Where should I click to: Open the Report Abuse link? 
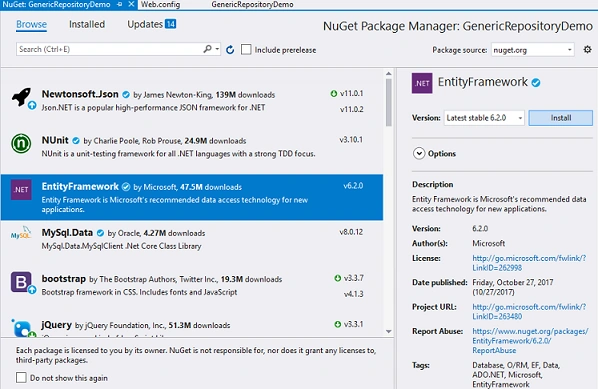(x=530, y=341)
